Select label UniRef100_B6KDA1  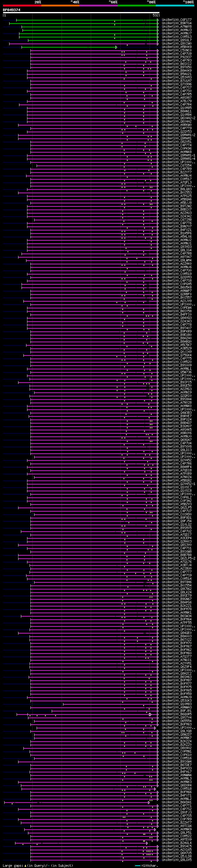pos(177,802)
